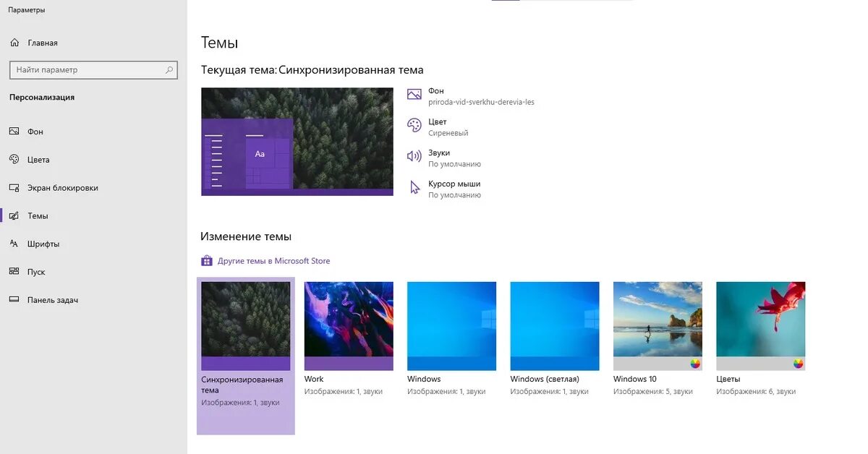Image resolution: width=868 pixels, height=454 pixels.
Task: Apply the Windows 10 beach theme thumbnail
Action: click(x=658, y=326)
